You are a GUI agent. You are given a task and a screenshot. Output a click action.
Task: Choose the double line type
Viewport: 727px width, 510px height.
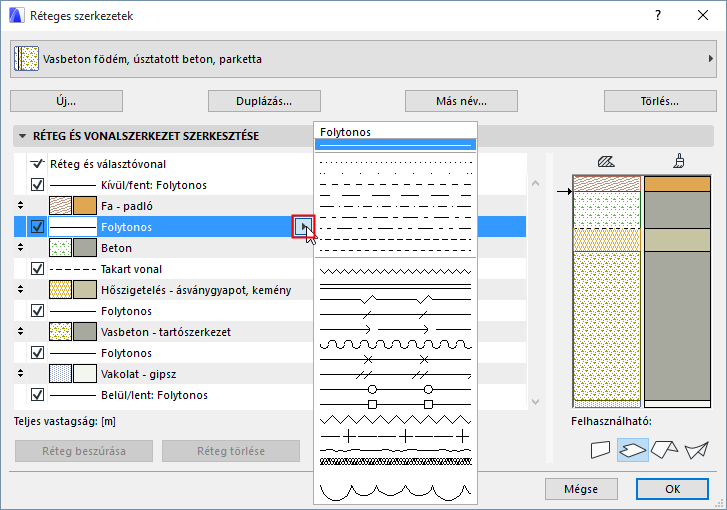pyautogui.click(x=395, y=286)
